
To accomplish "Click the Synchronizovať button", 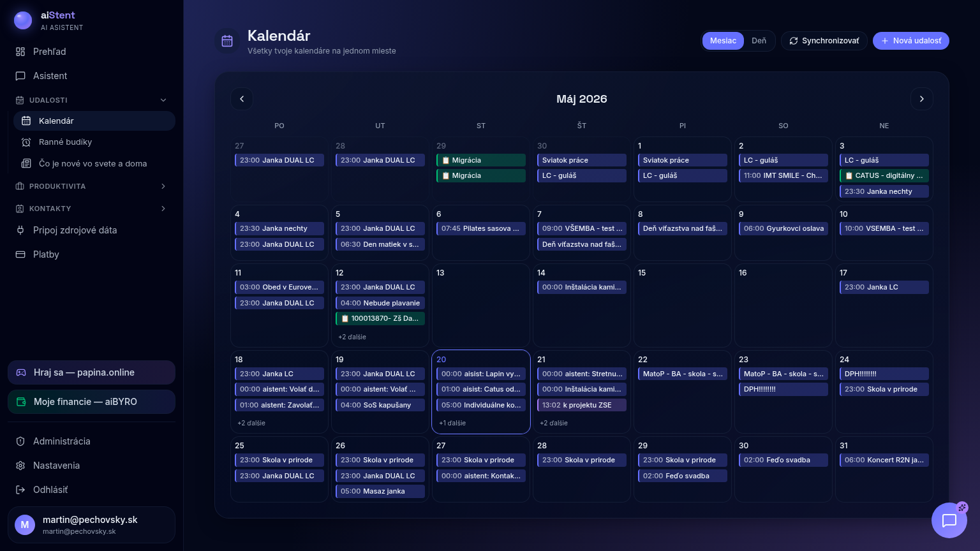I will 824,41.
